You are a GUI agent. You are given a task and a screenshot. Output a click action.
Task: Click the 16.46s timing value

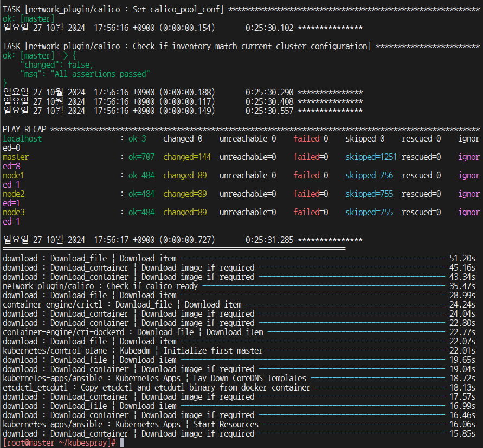click(462, 415)
